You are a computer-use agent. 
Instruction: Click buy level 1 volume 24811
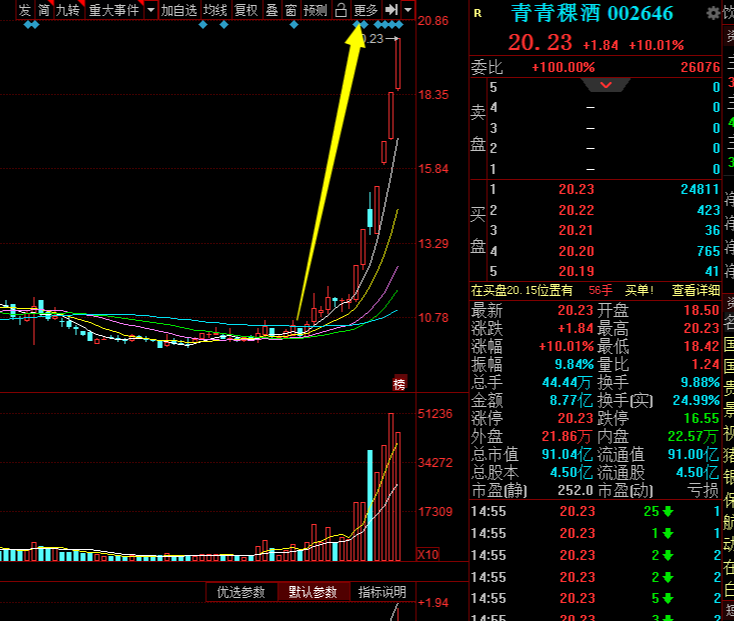(700, 189)
